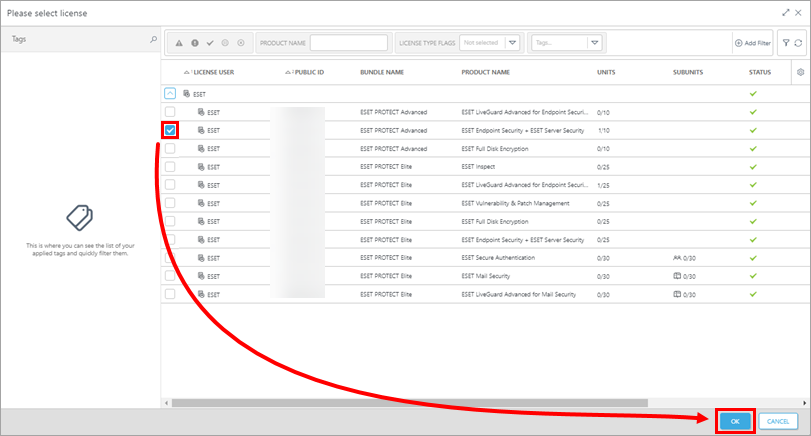This screenshot has height=436, width=811.
Task: Click the horizontal scrollbar thumb
Action: point(410,403)
